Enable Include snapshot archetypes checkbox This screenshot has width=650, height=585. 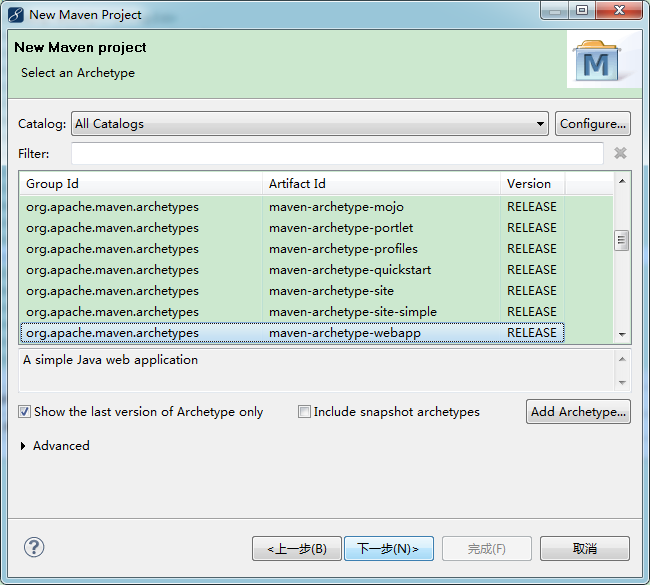304,412
